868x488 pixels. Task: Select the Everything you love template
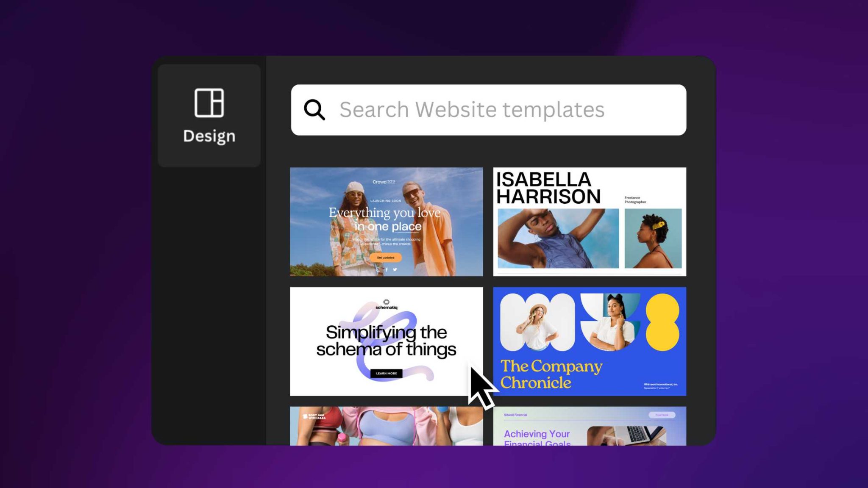[x=386, y=221]
